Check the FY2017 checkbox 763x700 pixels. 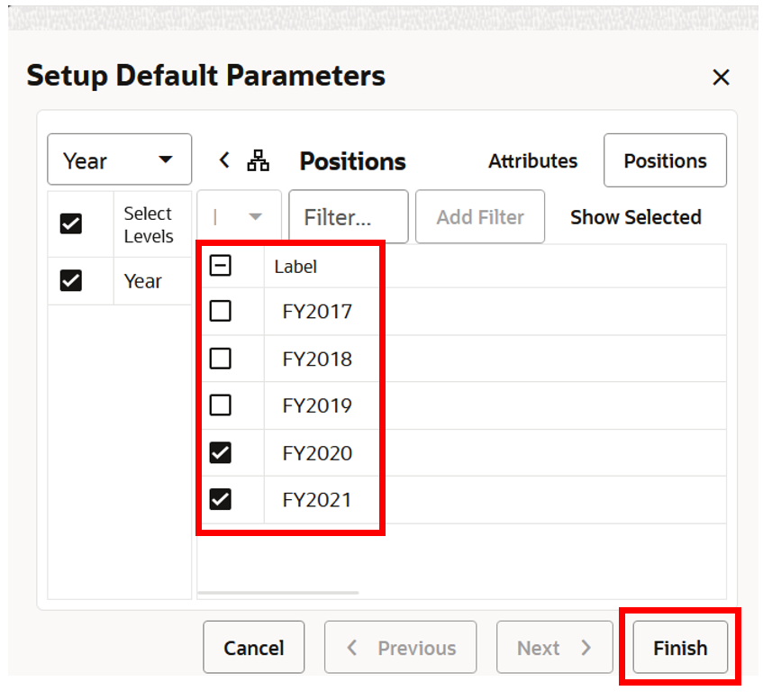point(220,311)
